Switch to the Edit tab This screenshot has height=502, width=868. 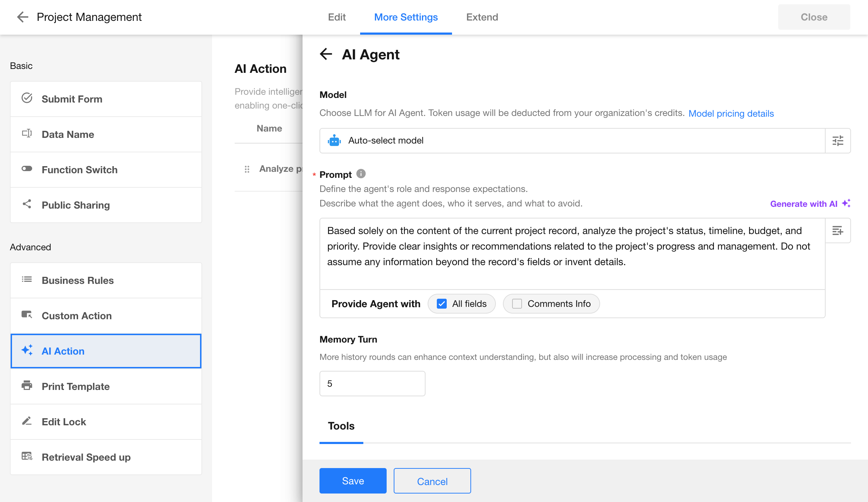336,17
